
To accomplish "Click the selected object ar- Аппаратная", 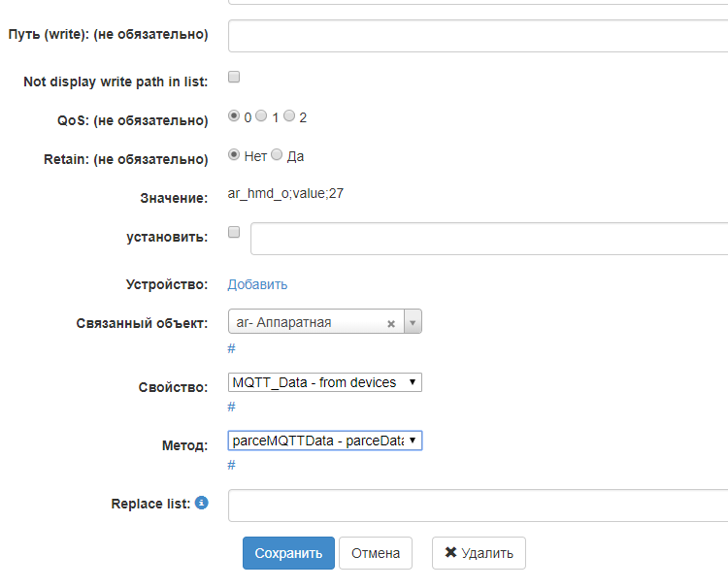I will pyautogui.click(x=283, y=322).
